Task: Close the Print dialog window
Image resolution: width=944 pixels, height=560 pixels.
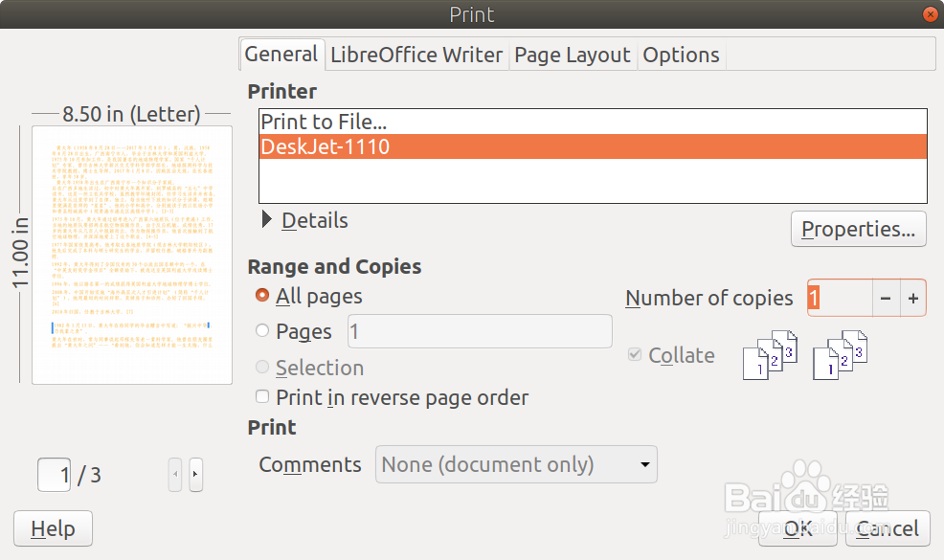Action: pos(931,13)
